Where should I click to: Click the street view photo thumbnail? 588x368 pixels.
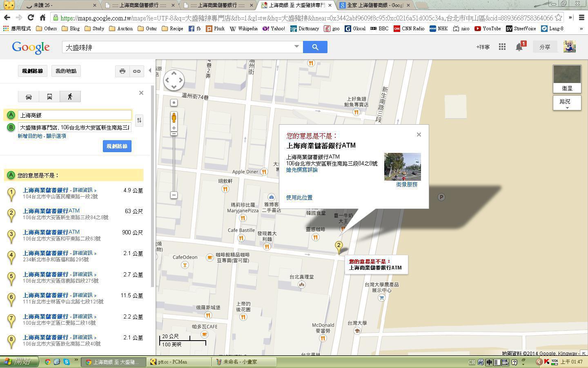(402, 167)
